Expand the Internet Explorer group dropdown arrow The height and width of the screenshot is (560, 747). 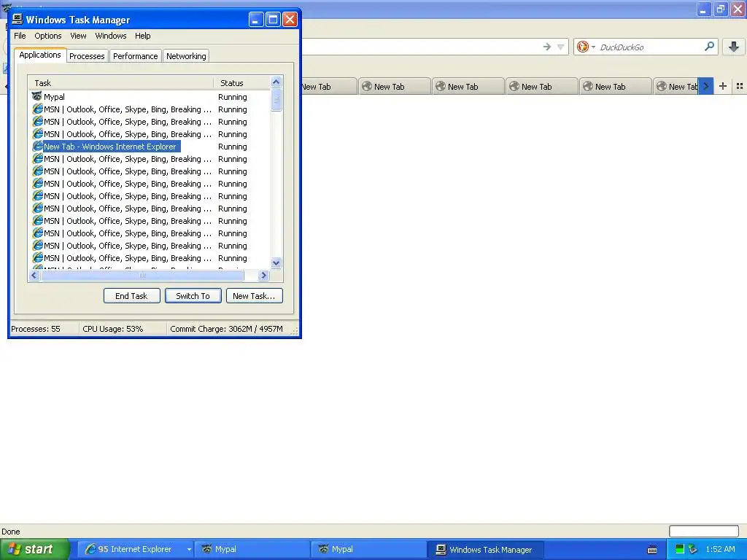tap(189, 549)
